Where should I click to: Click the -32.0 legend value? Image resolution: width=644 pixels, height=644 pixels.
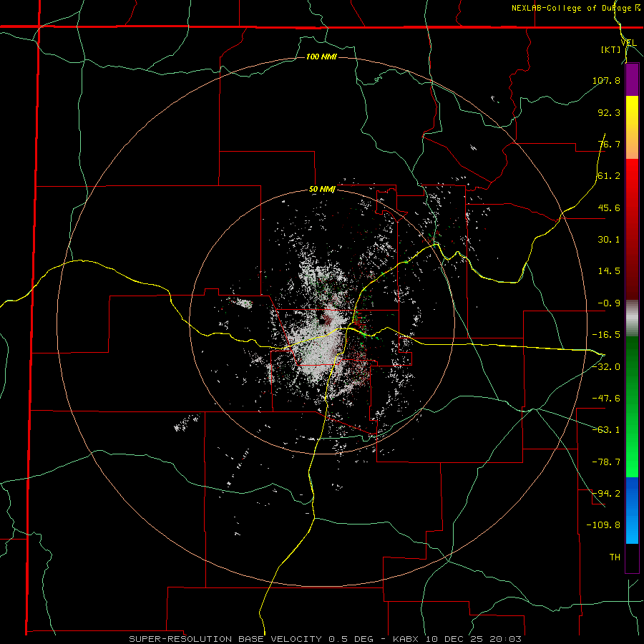(x=606, y=367)
